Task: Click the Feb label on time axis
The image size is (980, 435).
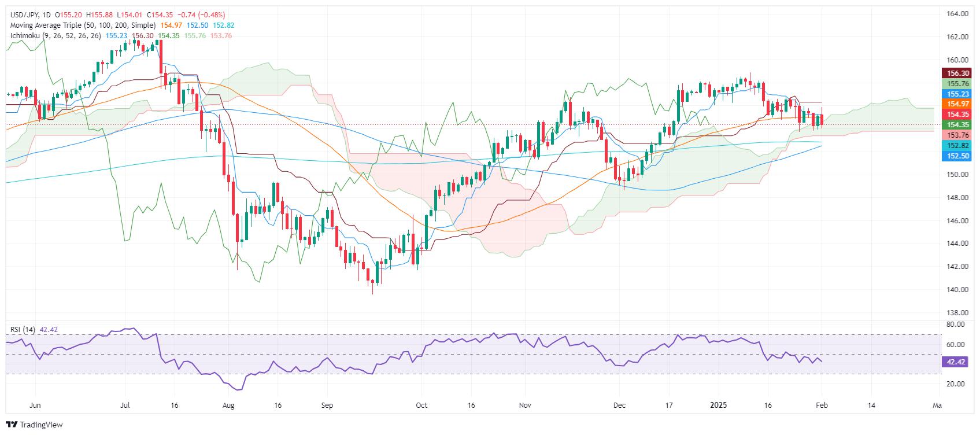Action: [x=821, y=405]
